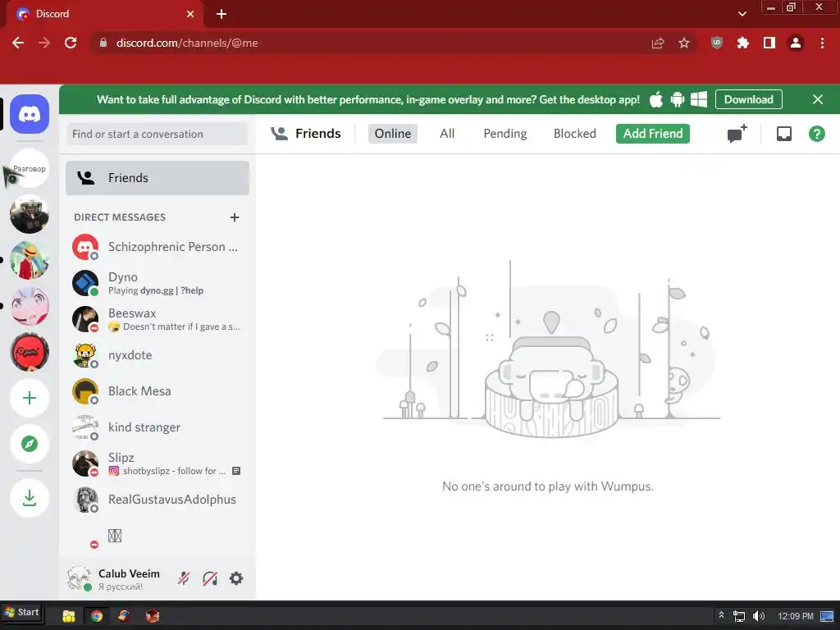Click Chrome icon in taskbar
840x630 pixels.
pos(97,616)
